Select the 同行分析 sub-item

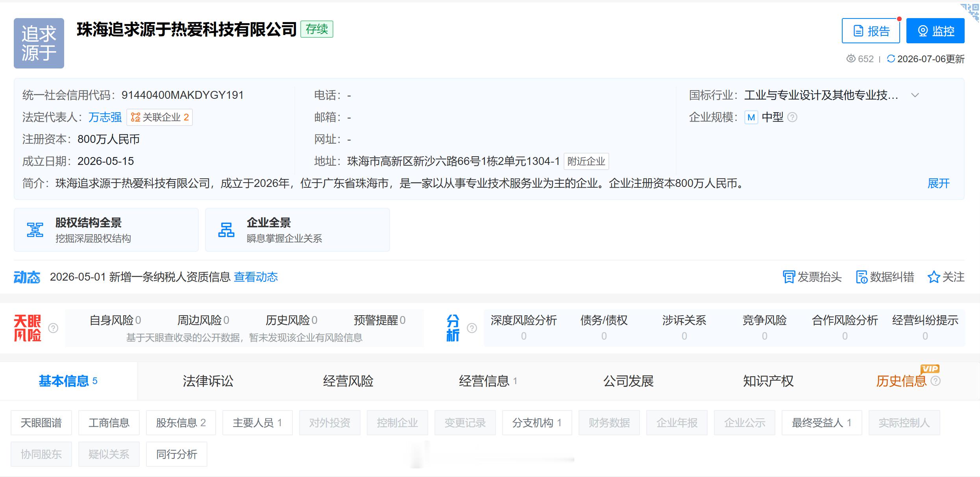177,454
